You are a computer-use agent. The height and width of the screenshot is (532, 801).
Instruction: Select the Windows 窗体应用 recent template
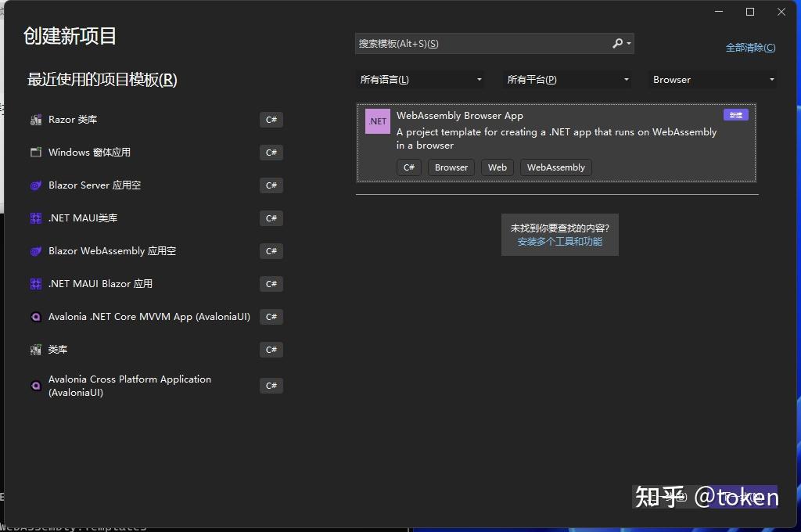pos(89,153)
